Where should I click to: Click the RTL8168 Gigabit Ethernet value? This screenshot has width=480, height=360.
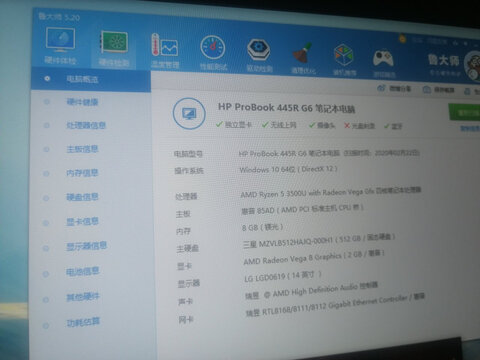(335, 305)
